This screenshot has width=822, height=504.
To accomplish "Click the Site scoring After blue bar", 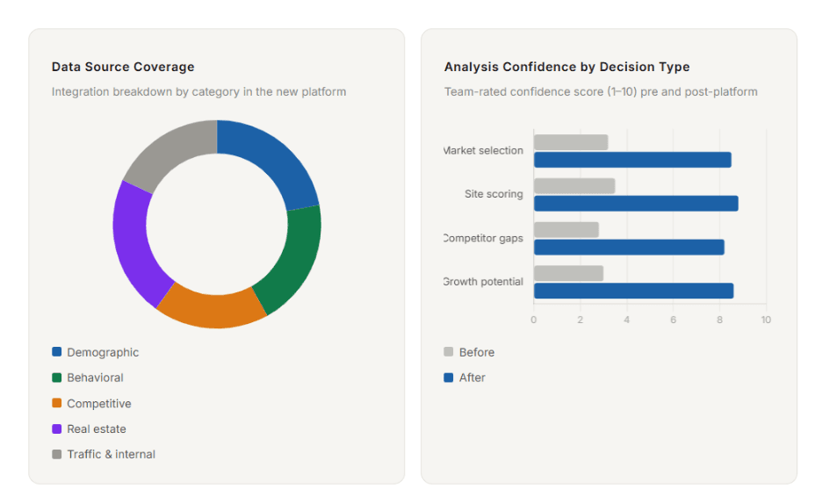I will (636, 204).
